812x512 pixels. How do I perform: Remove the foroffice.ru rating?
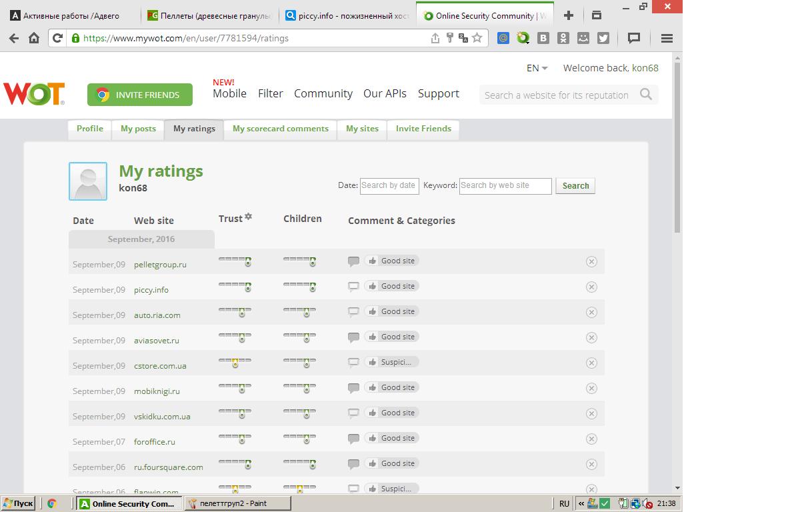tap(591, 439)
